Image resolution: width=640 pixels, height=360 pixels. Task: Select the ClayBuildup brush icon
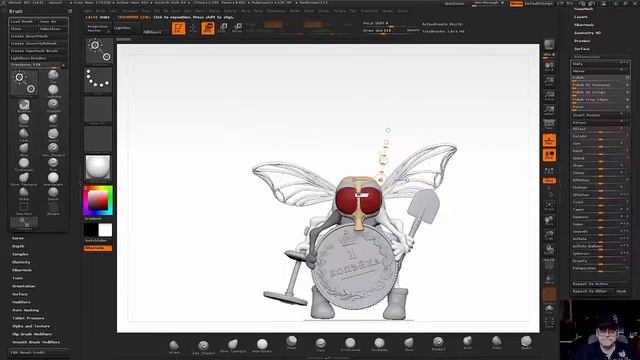click(x=53, y=90)
